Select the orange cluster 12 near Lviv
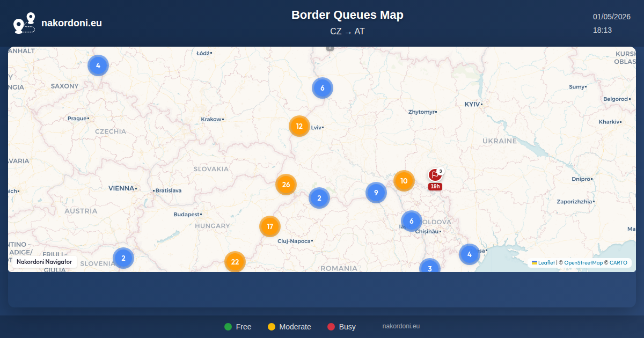This screenshot has width=644, height=338. 299,127
